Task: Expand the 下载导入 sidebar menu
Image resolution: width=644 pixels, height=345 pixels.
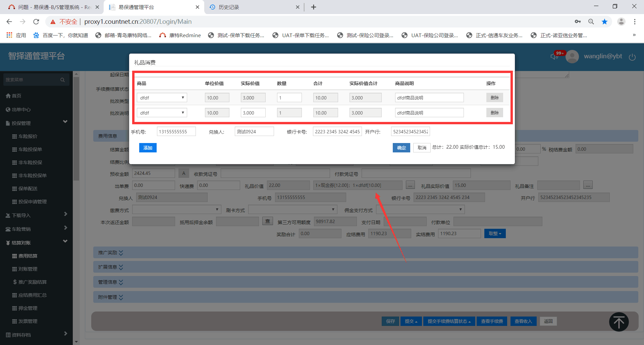Action: tap(36, 215)
